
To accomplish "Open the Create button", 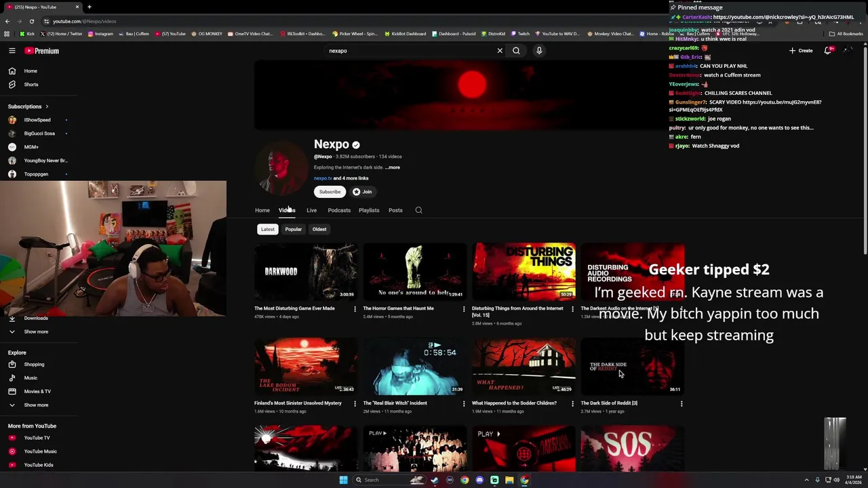I will click(801, 51).
